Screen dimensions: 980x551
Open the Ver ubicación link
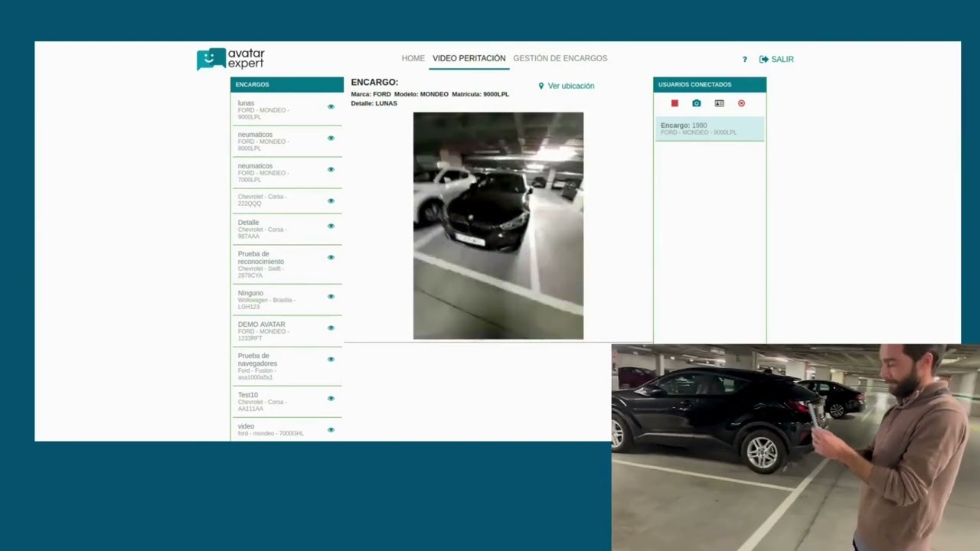(x=571, y=86)
